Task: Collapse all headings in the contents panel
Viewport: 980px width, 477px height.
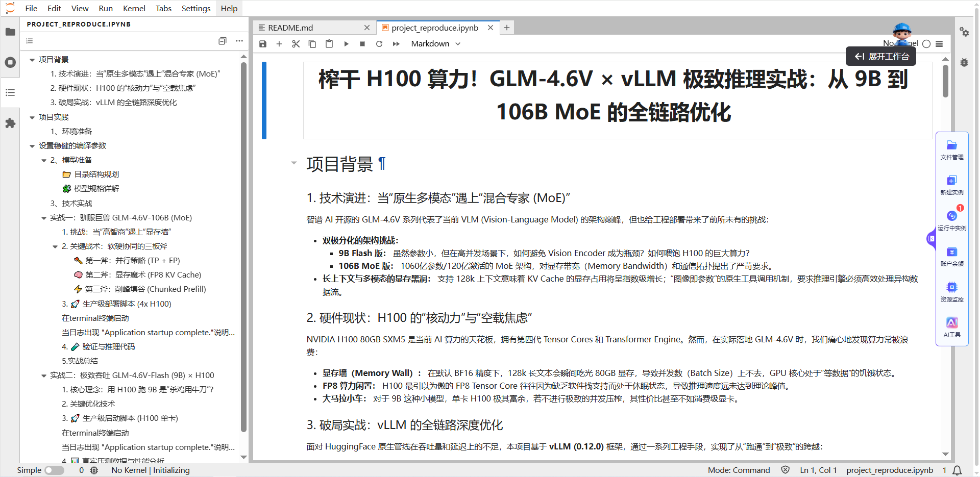Action: (223, 41)
